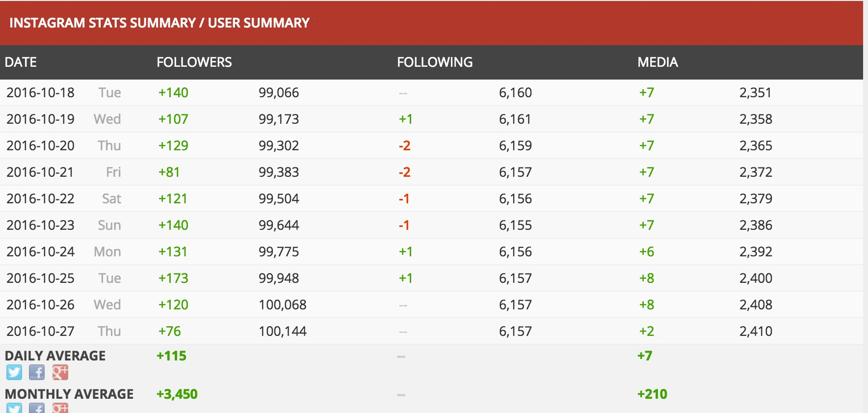
Task: Click the +115 daily average followers
Action: click(172, 356)
